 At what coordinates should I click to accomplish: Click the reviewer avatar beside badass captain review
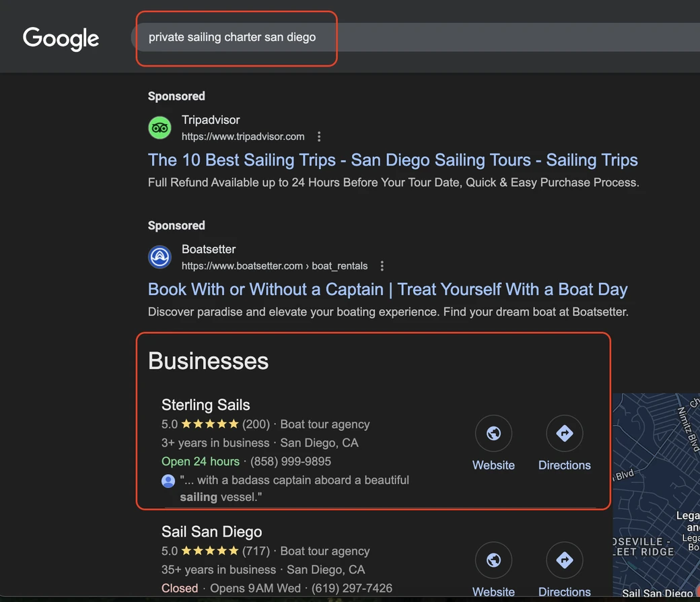click(x=168, y=481)
